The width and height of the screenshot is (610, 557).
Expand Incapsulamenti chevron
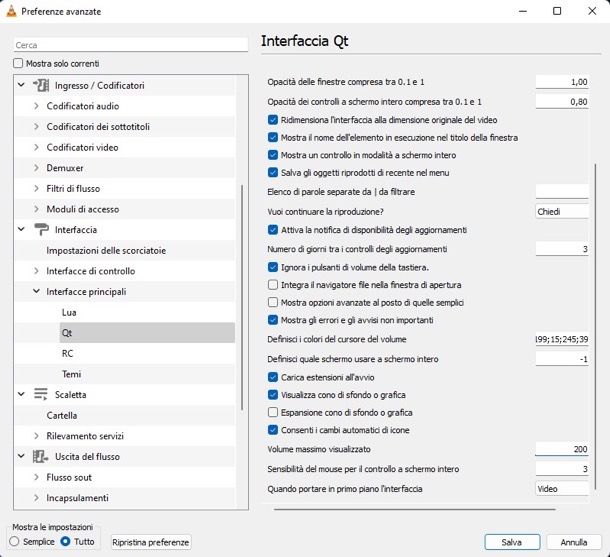(36, 497)
